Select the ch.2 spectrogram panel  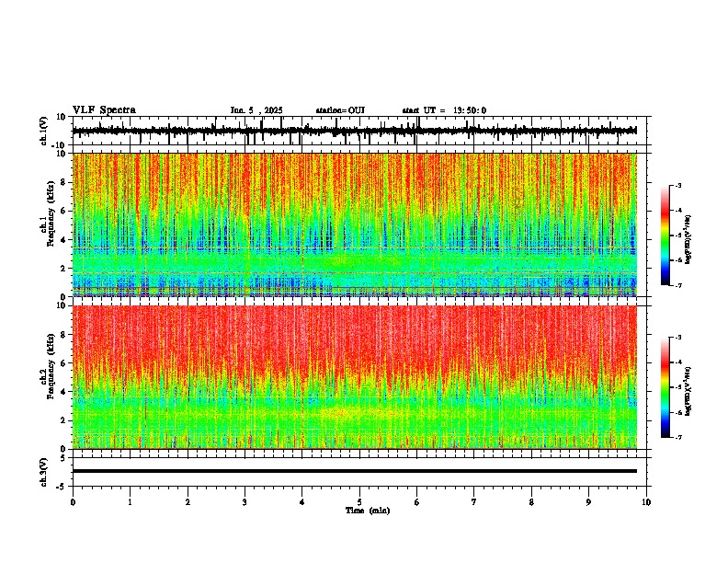coord(361,377)
